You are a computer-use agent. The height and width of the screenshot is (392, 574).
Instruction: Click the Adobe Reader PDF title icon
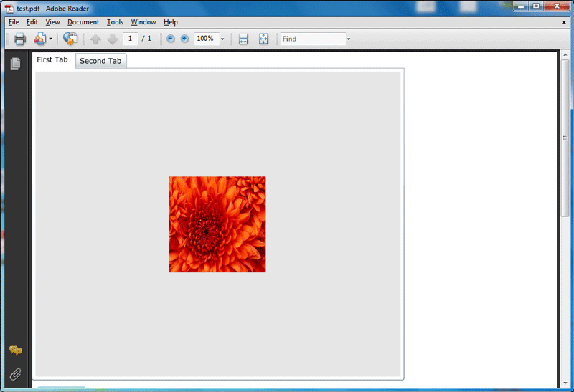pos(9,8)
